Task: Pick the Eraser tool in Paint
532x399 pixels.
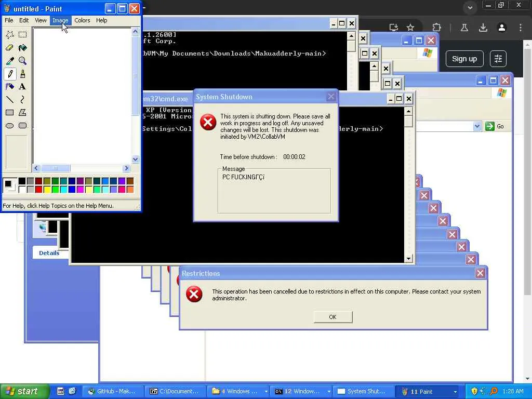Action: pyautogui.click(x=10, y=47)
